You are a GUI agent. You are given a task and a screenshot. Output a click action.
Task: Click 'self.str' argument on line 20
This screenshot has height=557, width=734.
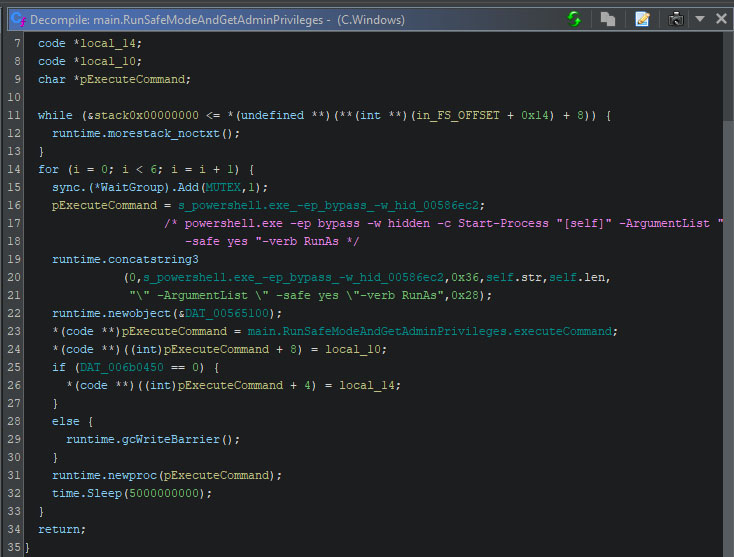pos(513,278)
